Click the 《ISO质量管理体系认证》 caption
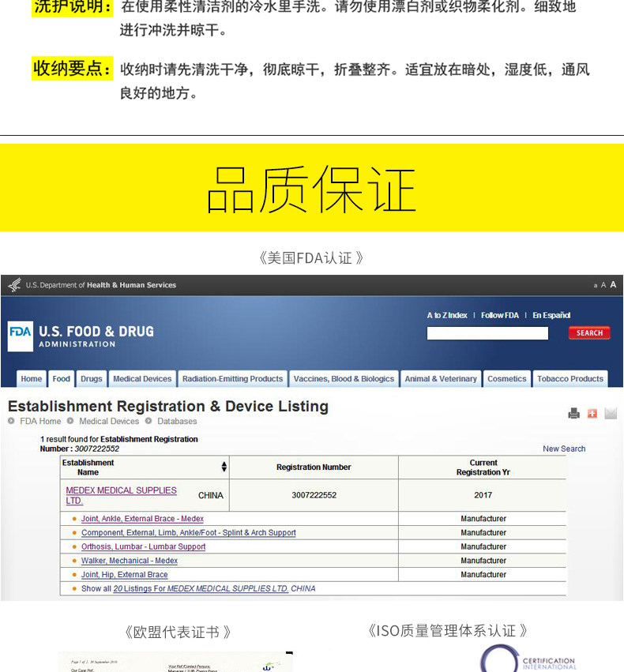Viewport: 624px width, 672px height. [447, 631]
